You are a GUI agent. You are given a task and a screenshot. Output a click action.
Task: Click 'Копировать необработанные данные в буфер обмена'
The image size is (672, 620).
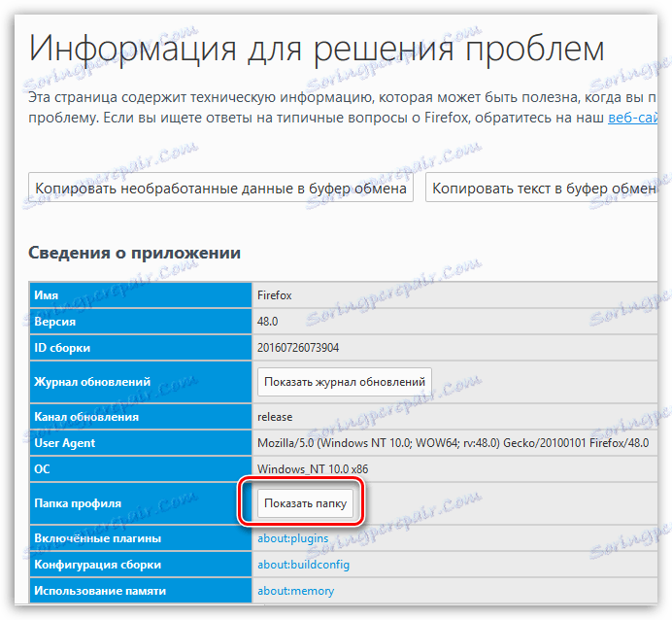tap(220, 188)
